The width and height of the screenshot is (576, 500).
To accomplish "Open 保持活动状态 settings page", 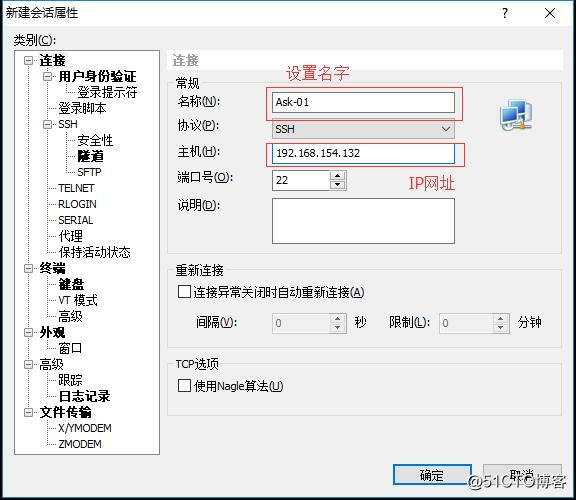I will click(x=94, y=252).
